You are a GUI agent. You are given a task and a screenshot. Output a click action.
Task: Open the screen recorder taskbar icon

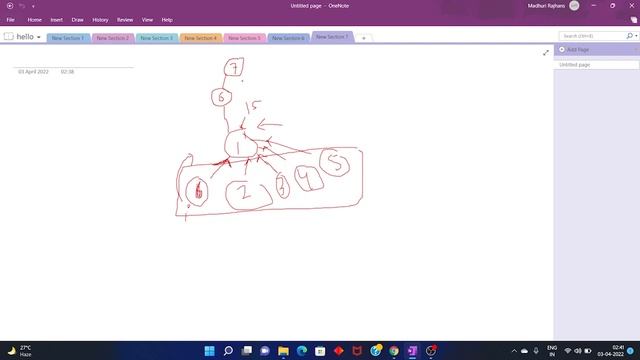pyautogui.click(x=431, y=350)
